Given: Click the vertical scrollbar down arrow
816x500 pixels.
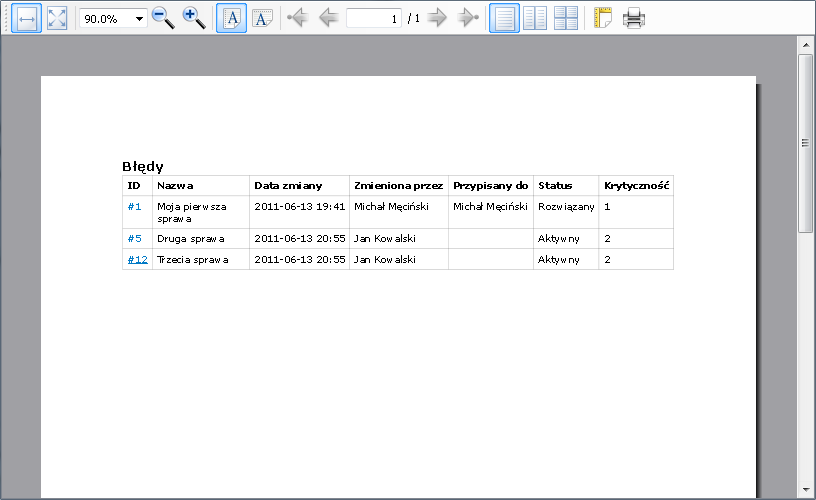Looking at the screenshot, I should point(805,489).
